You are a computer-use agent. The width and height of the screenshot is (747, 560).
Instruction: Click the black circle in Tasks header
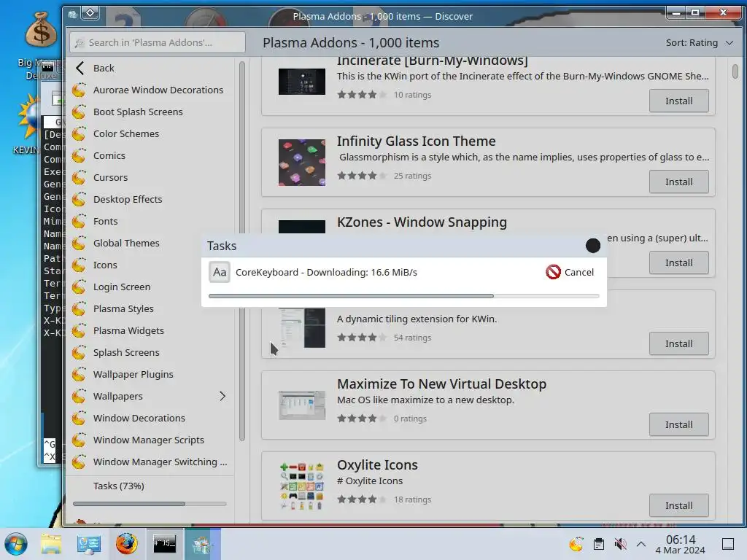(x=593, y=246)
